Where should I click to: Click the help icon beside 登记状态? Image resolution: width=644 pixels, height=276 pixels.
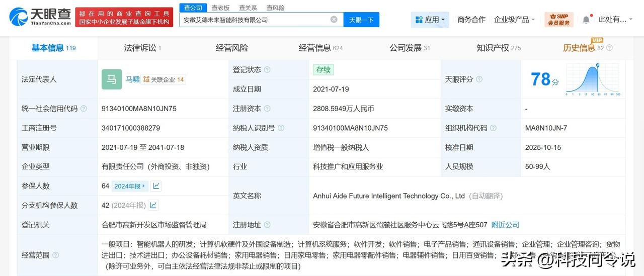tap(267, 70)
